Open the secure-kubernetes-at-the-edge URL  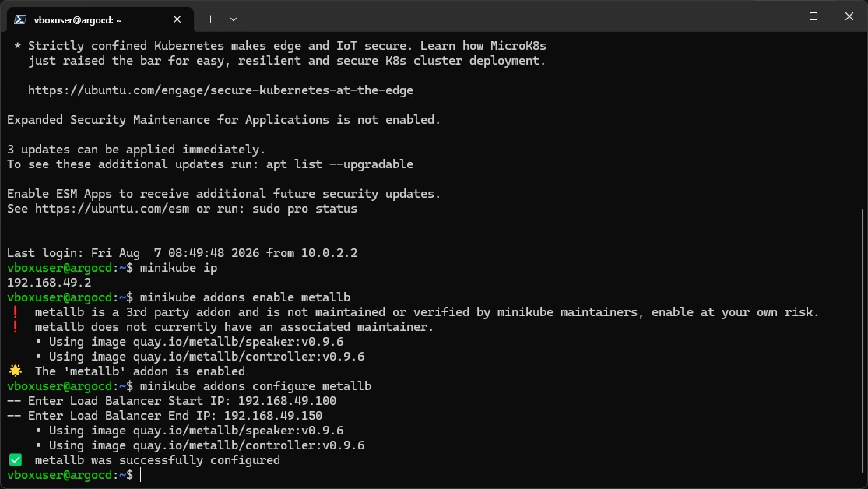[x=220, y=90]
